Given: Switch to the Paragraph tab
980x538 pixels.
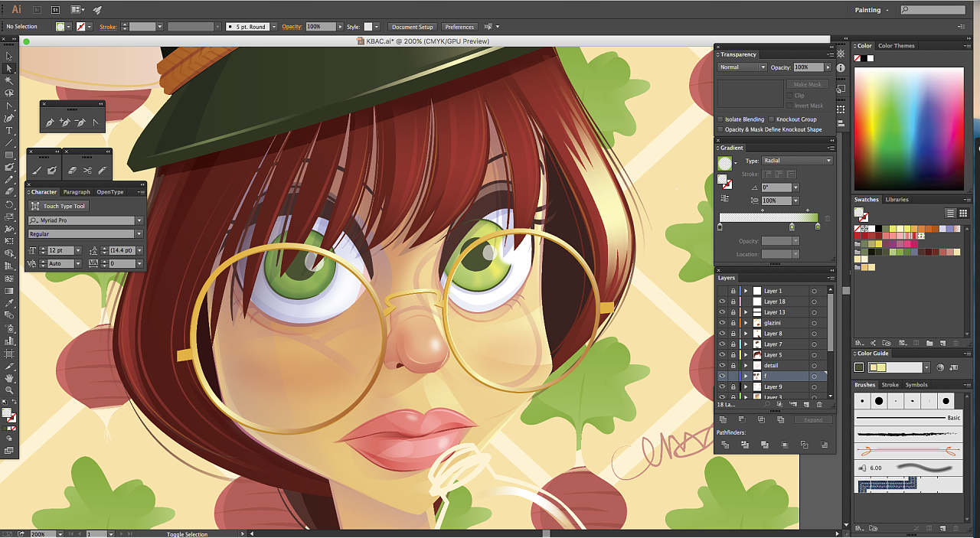Looking at the screenshot, I should click(77, 192).
